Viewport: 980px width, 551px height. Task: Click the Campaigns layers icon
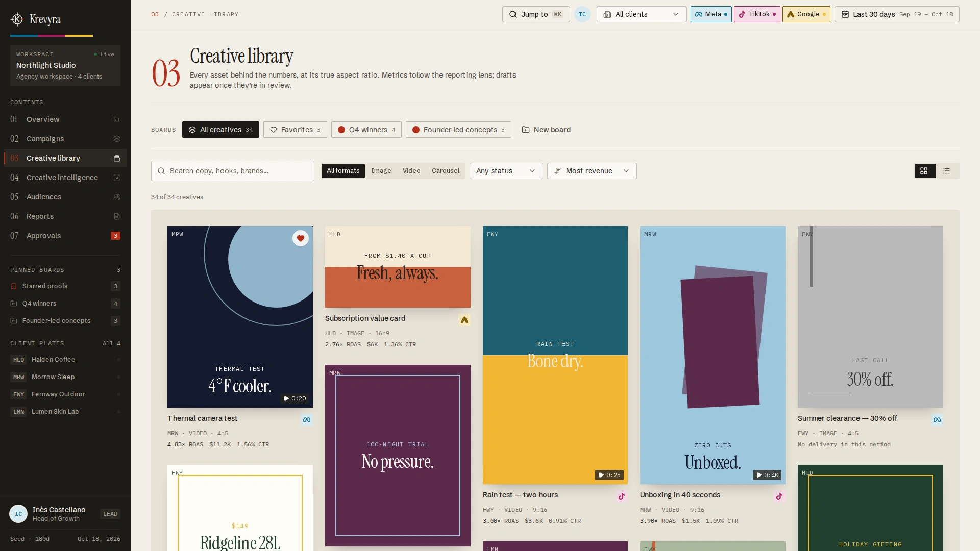point(116,139)
